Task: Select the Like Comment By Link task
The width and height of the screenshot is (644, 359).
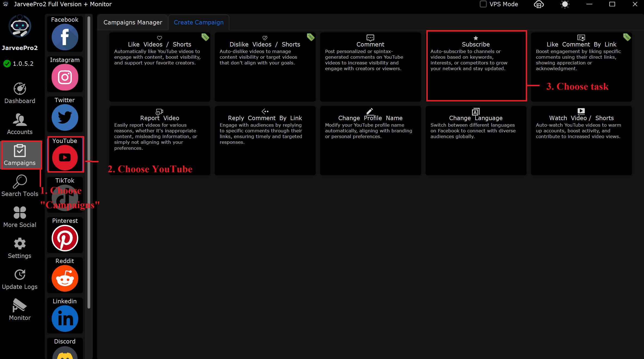Action: [x=582, y=67]
